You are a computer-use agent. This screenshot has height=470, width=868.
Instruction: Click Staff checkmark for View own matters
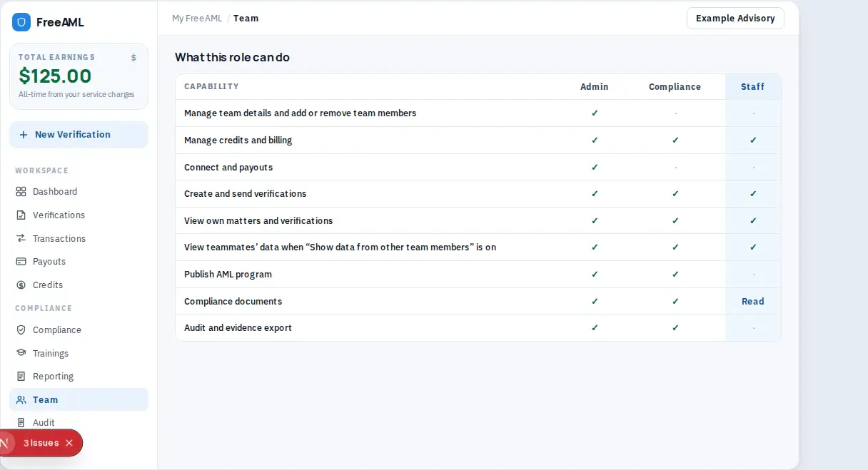pos(753,221)
